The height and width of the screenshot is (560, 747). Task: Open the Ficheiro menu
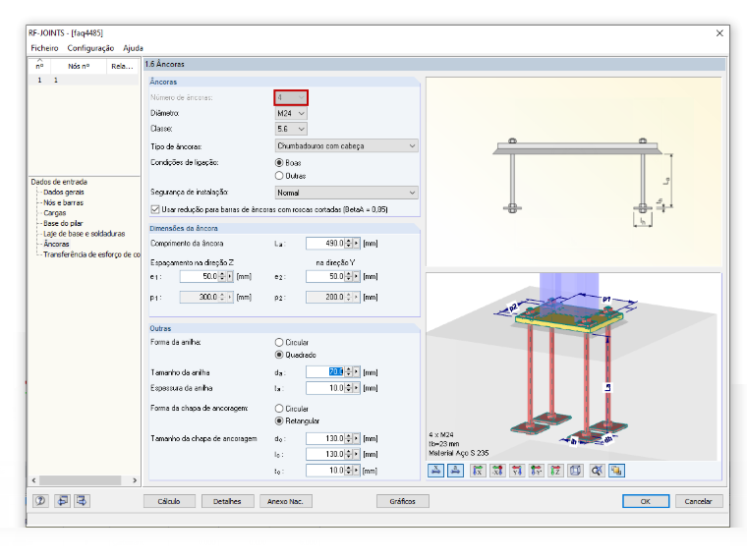tap(44, 48)
